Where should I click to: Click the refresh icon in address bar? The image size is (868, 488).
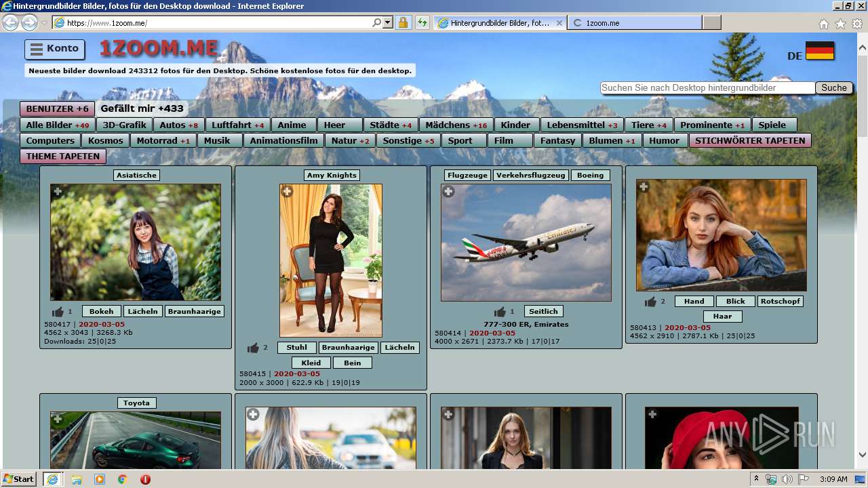422,23
